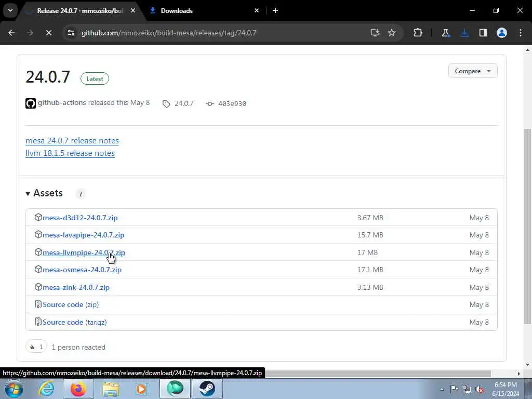The height and width of the screenshot is (399, 532).
Task: Open Steam from the taskbar
Action: click(x=207, y=389)
